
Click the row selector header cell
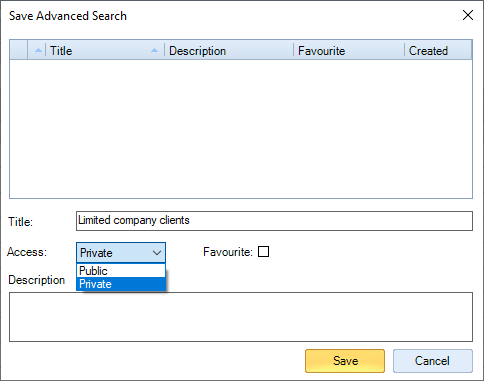[19, 51]
